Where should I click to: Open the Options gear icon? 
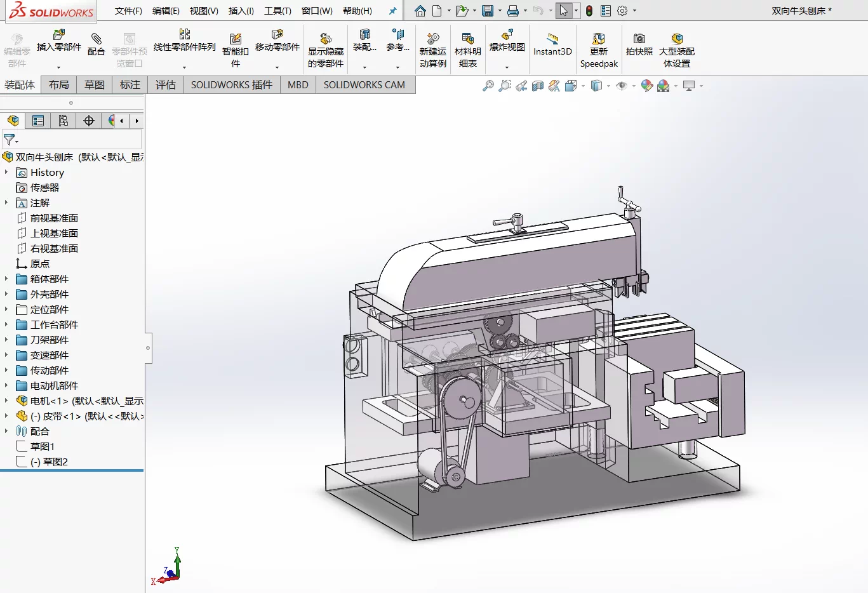point(622,11)
